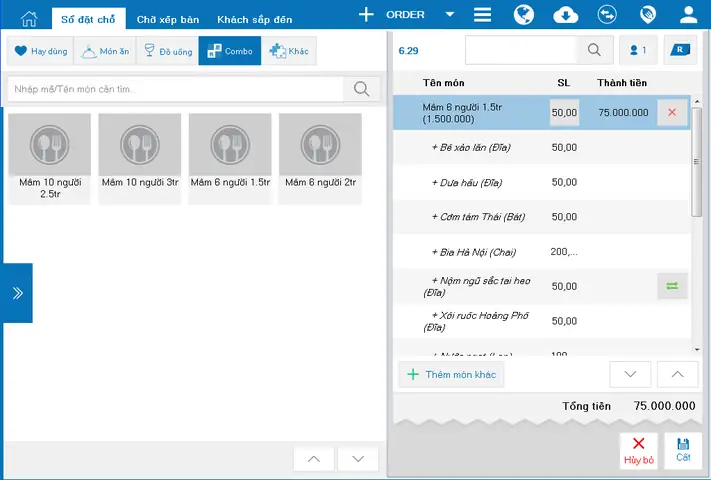Click the Thêm món khác button
Viewport: 711px width, 480px height.
451,374
